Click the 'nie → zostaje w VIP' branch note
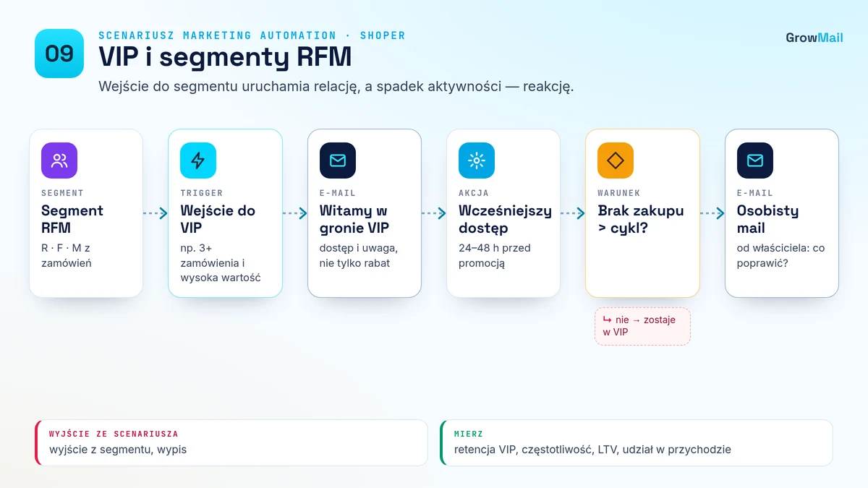Image resolution: width=868 pixels, height=488 pixels. [x=642, y=326]
